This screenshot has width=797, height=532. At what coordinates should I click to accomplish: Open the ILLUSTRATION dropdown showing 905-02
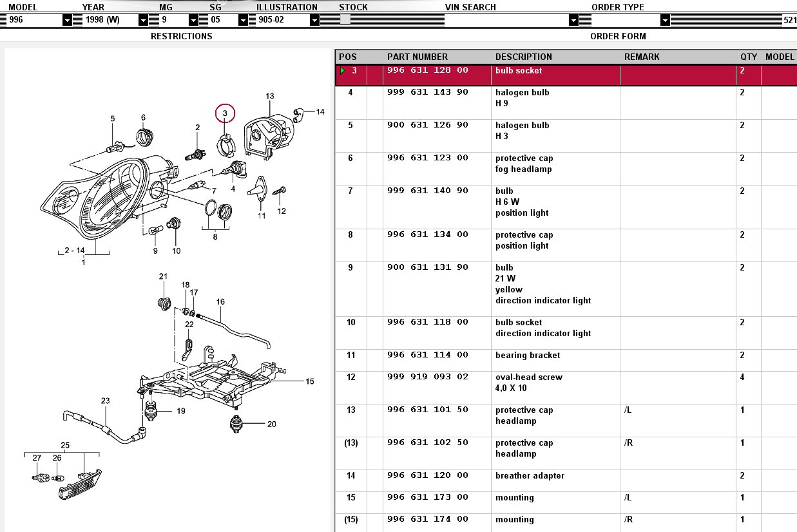[314, 20]
